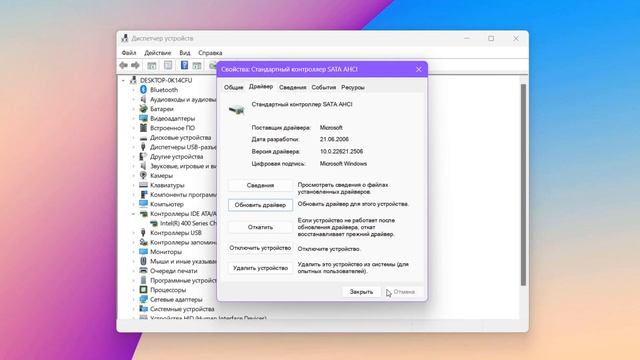Click the speaker icon beside Аудиовходы
This screenshot has height=360, width=640.
point(143,99)
